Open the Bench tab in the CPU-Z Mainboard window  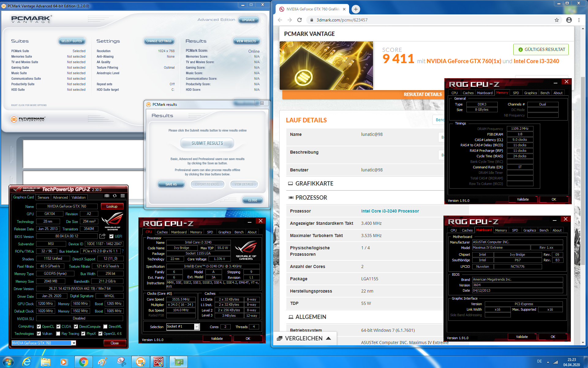[544, 230]
